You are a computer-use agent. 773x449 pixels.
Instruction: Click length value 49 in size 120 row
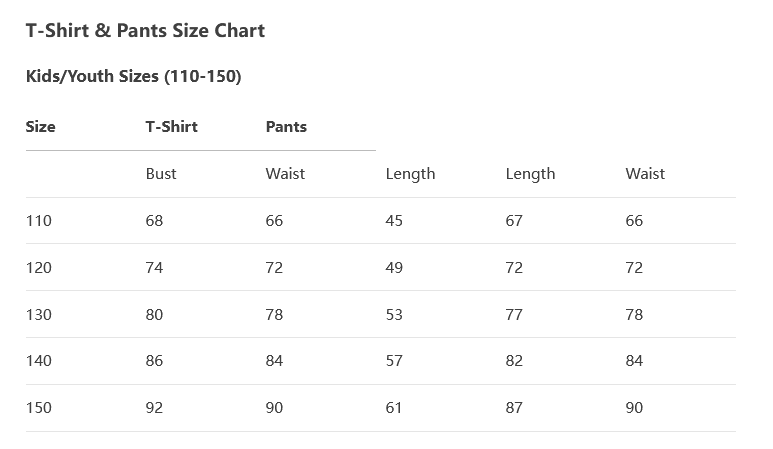click(x=394, y=268)
